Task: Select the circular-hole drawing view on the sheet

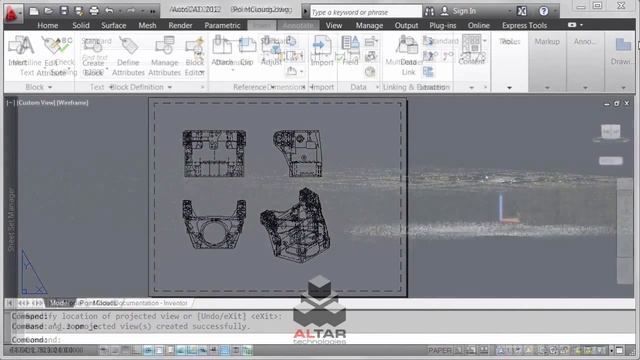Action: click(x=214, y=224)
